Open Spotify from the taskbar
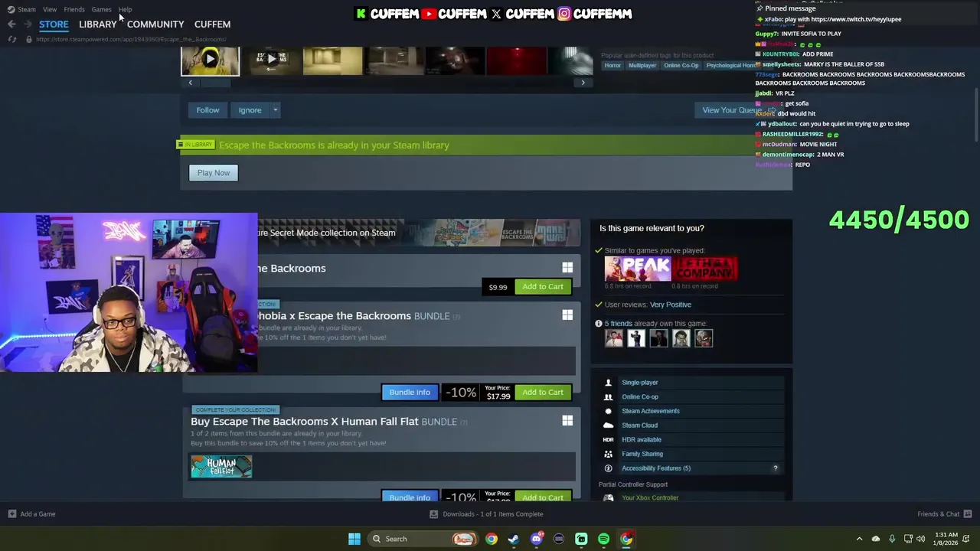 click(603, 539)
